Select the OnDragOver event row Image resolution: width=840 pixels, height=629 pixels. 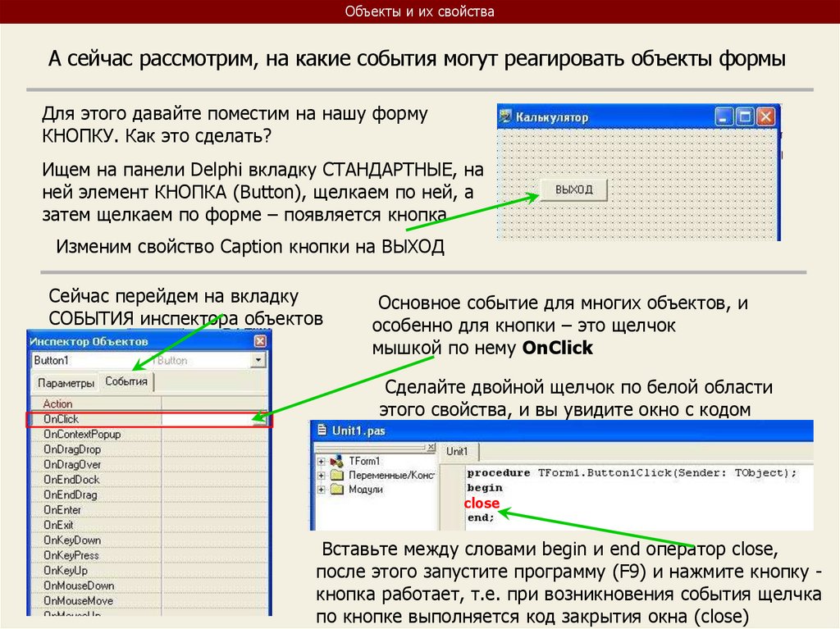click(x=149, y=464)
